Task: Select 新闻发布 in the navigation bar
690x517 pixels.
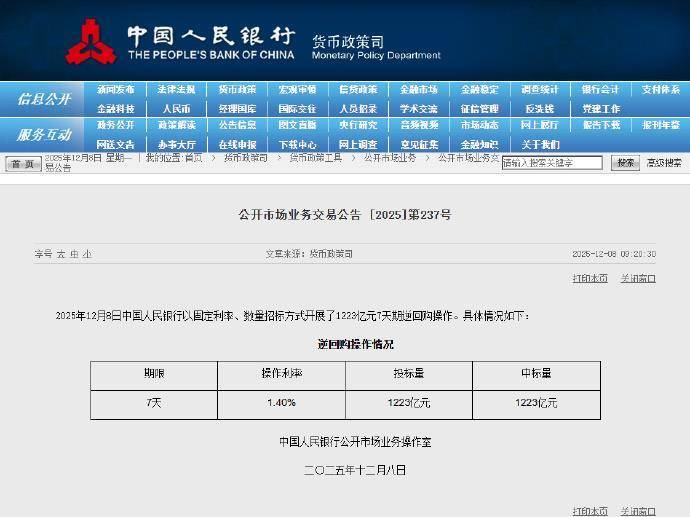Action: tap(115, 90)
